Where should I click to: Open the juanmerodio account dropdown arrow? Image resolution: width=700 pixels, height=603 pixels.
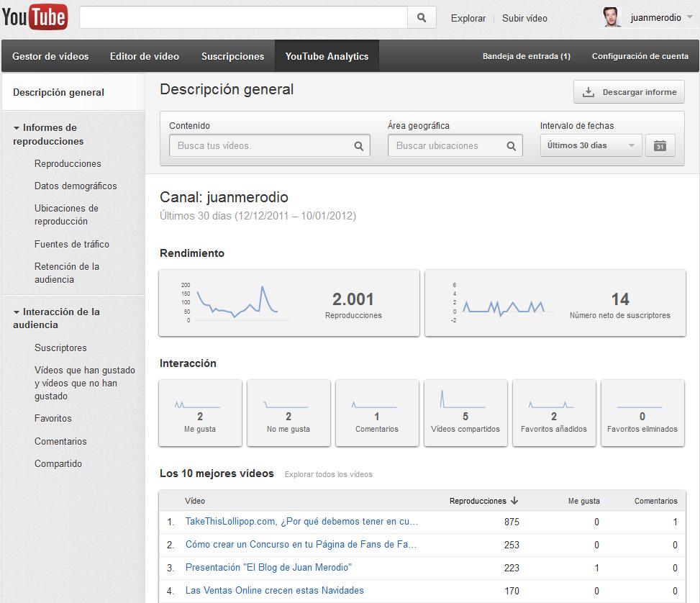690,17
